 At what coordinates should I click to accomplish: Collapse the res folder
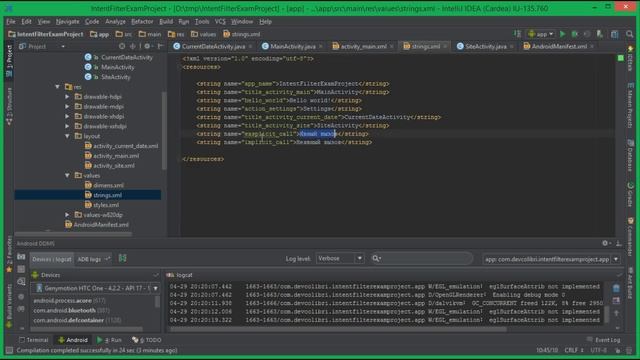(x=58, y=87)
